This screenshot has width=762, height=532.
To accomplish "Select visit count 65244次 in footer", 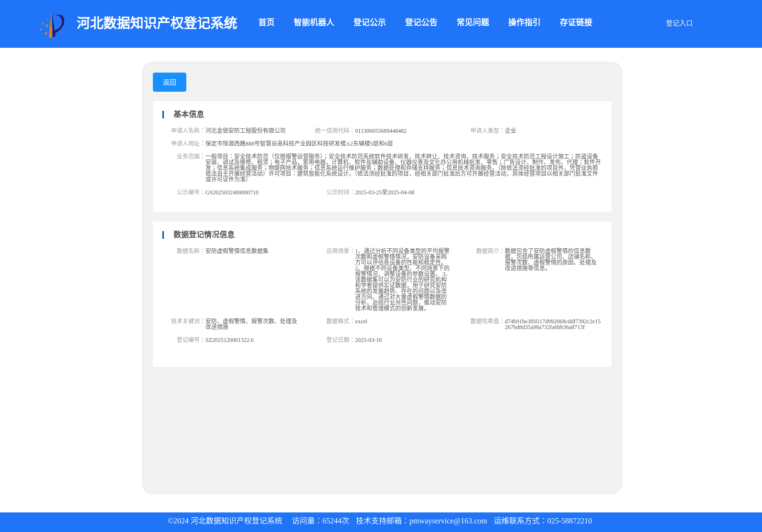I will coord(336,521).
